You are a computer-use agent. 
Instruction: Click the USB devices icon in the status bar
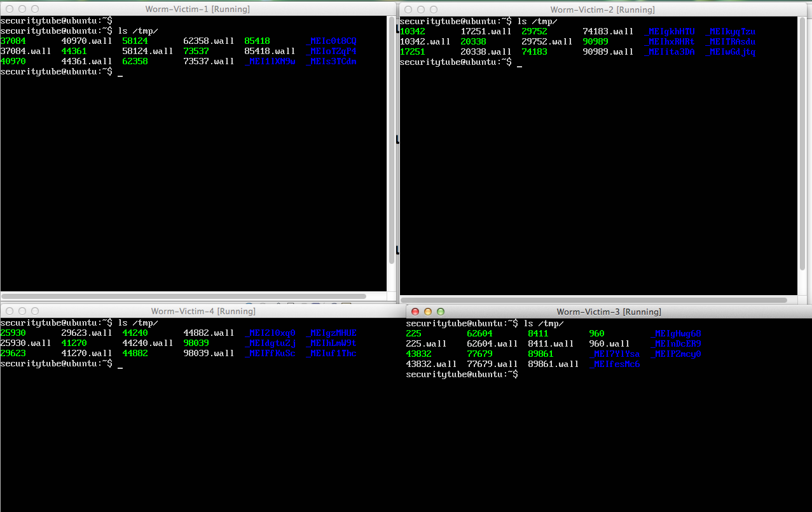(303, 304)
